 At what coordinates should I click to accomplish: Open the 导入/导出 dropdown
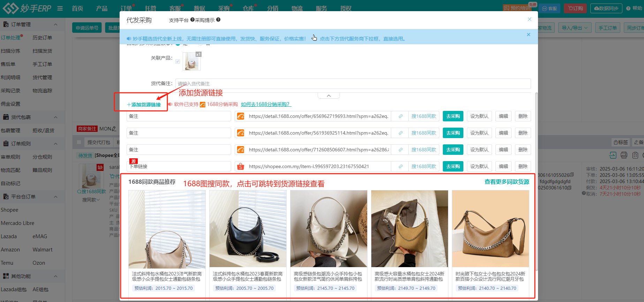point(575,28)
